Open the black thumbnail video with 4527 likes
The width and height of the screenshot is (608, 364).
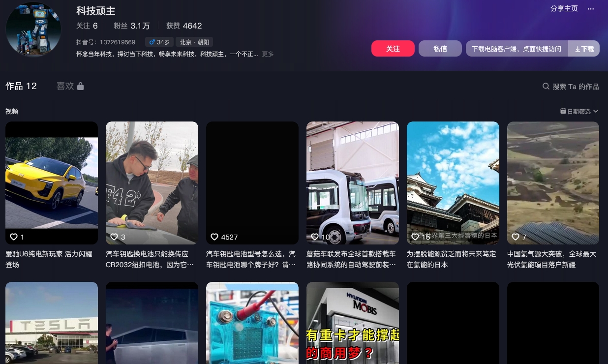coord(252,183)
